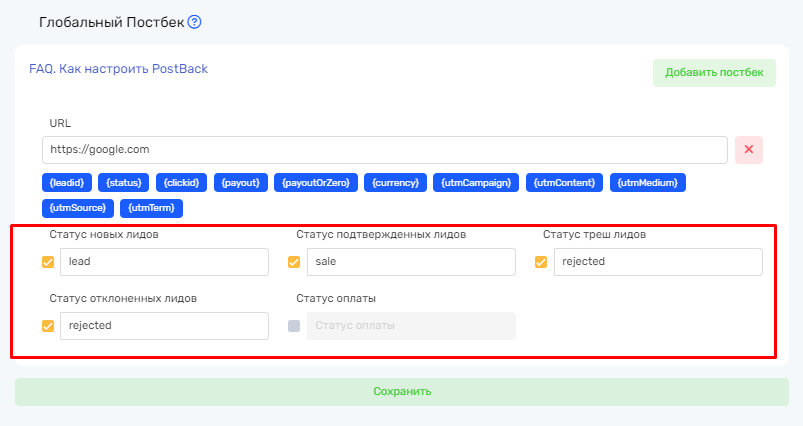Select the {utmCampaign} macro tag
Screen dimensions: 803x426
[x=477, y=183]
